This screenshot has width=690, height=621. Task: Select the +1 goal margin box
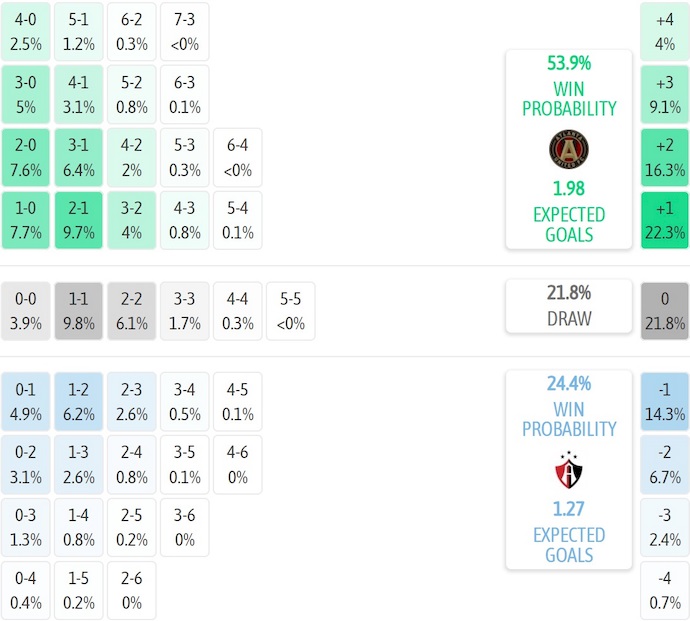pyautogui.click(x=665, y=220)
